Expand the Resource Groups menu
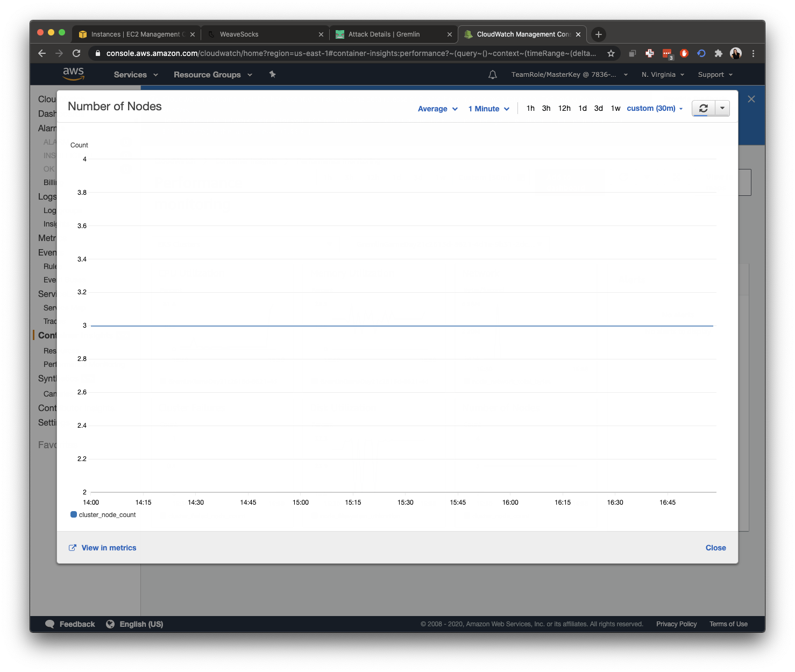 (213, 75)
